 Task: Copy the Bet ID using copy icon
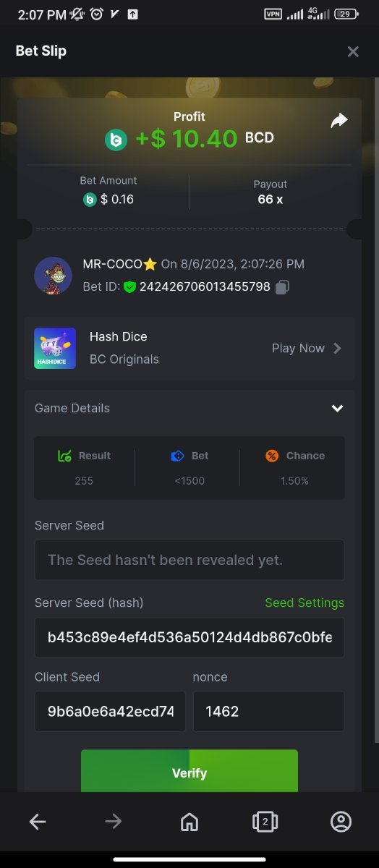click(x=283, y=287)
